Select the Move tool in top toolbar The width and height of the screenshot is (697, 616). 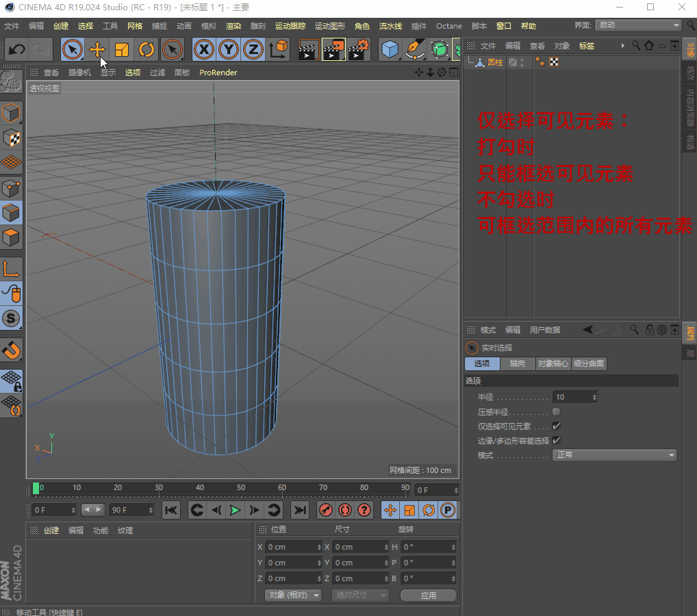coord(97,49)
